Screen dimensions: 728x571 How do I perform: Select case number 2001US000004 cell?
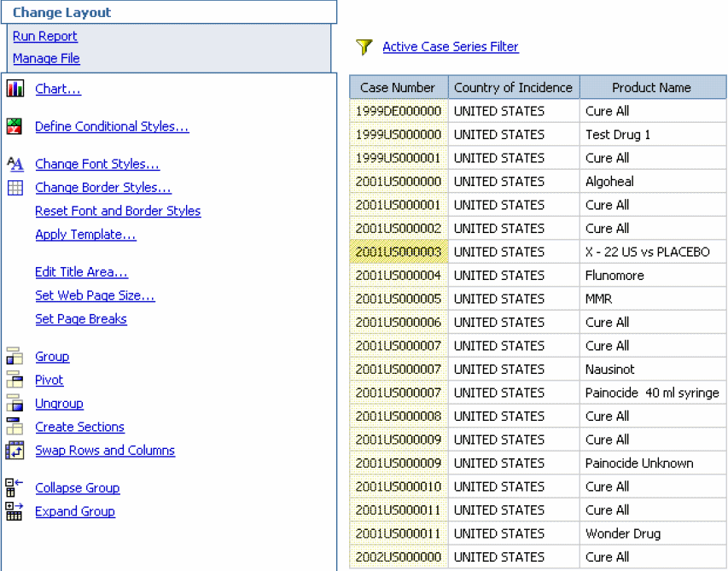tap(399, 276)
